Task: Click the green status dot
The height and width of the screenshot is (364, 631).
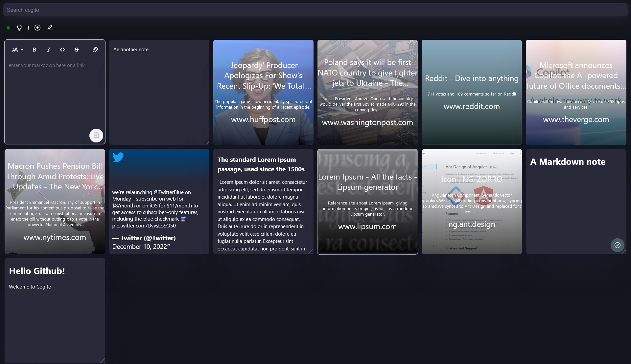Action: (8, 28)
